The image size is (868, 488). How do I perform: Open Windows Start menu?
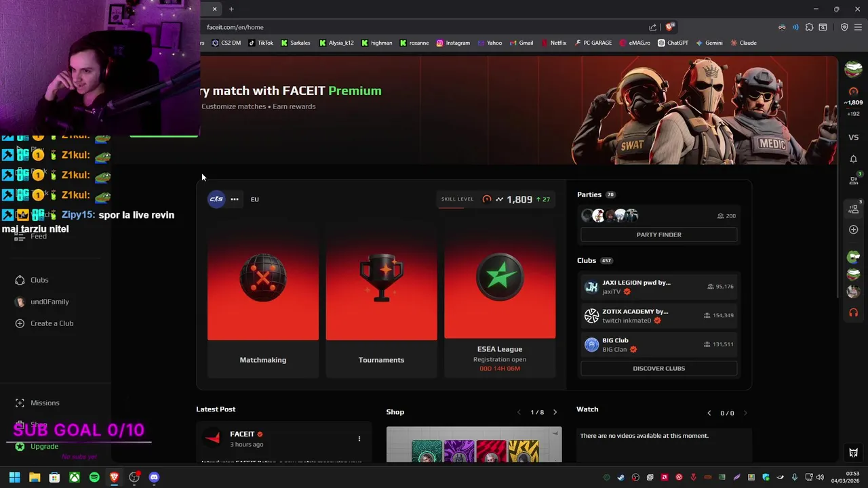tap(14, 477)
